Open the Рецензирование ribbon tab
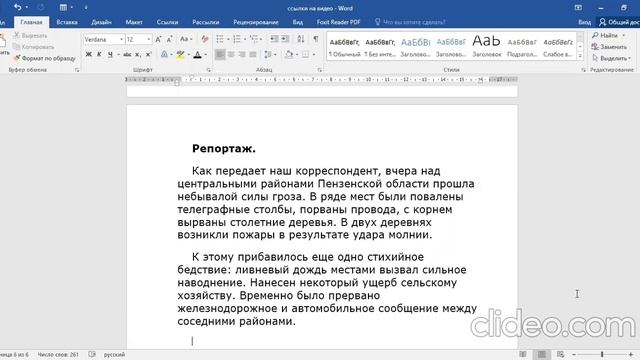Image resolution: width=640 pixels, height=360 pixels. [x=256, y=22]
